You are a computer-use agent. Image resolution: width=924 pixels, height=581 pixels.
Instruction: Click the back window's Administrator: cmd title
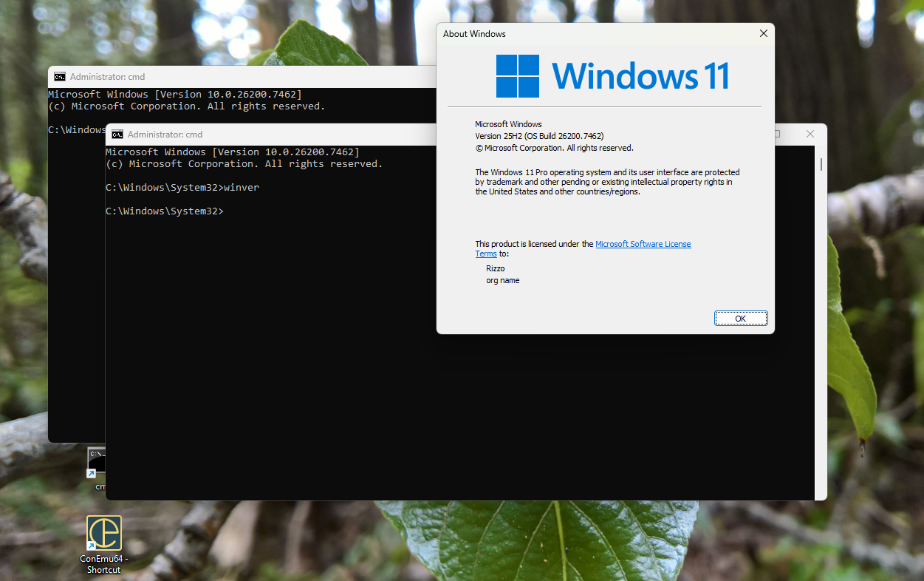(107, 77)
